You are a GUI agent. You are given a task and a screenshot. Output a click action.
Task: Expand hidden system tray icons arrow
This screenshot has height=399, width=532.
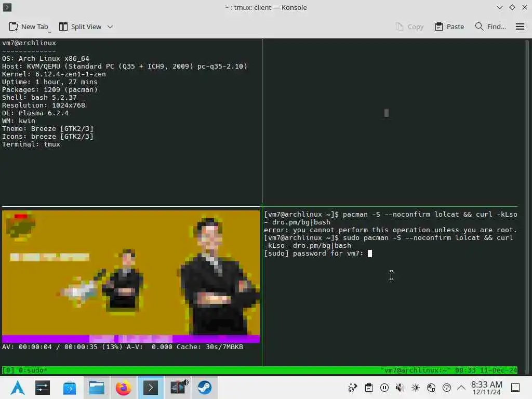point(461,388)
